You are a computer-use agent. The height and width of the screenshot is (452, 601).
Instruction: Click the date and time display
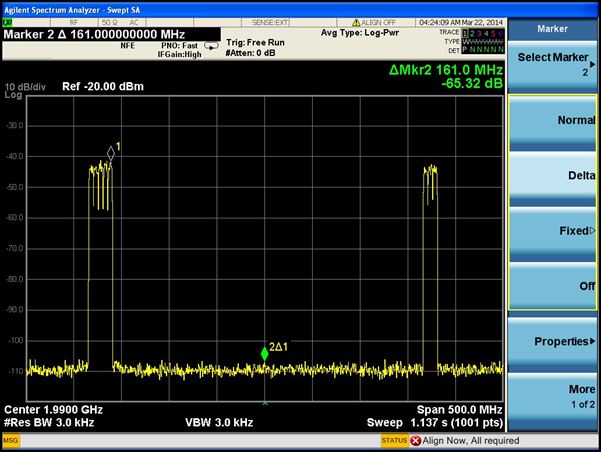[461, 22]
